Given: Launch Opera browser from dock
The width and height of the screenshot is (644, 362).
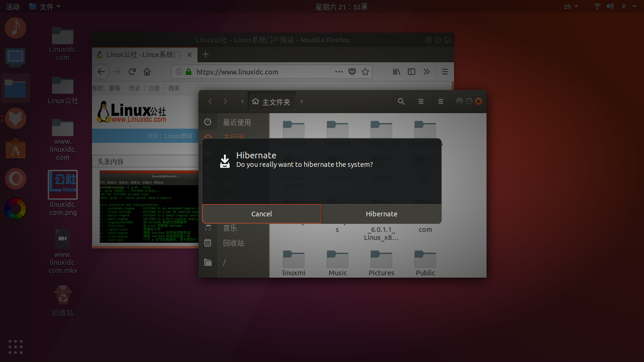Looking at the screenshot, I should tap(16, 179).
